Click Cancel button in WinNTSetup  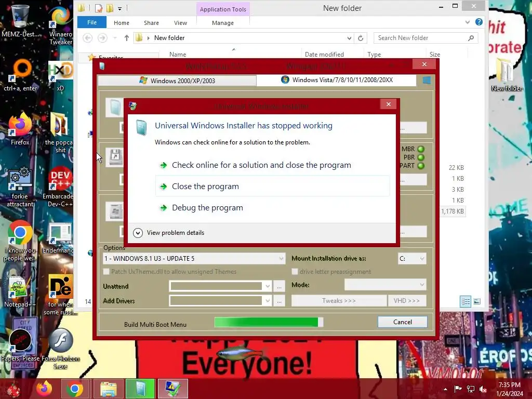[x=403, y=322]
